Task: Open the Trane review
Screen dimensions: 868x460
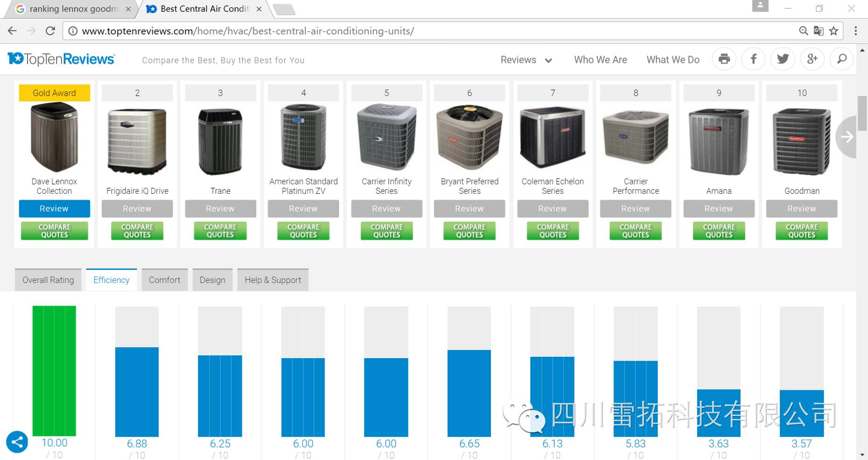Action: pyautogui.click(x=220, y=209)
